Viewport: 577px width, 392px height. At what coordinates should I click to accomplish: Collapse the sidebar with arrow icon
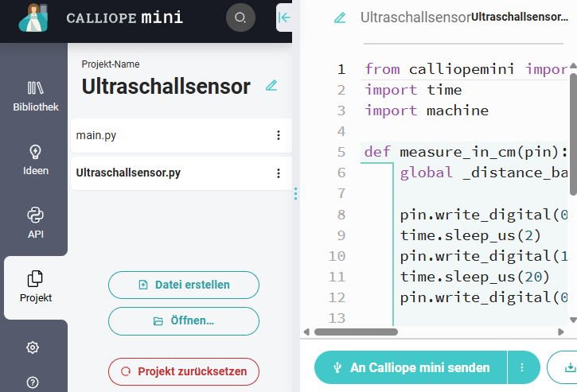tap(284, 17)
